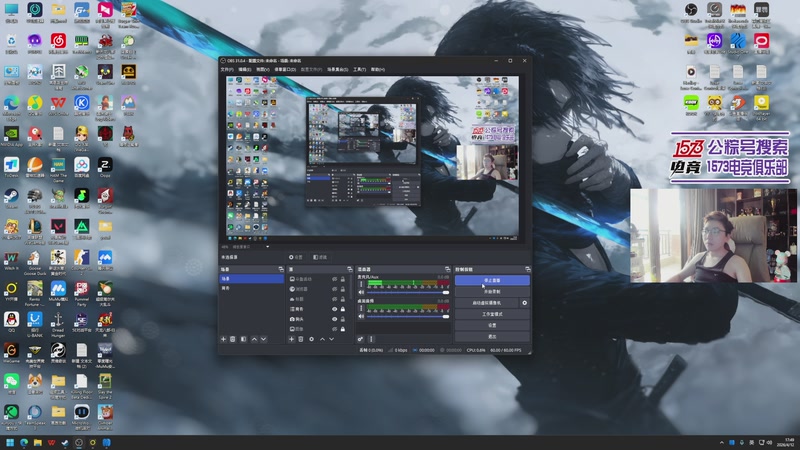
Task: Pop out the Scenes dock panel
Action: 281,269
